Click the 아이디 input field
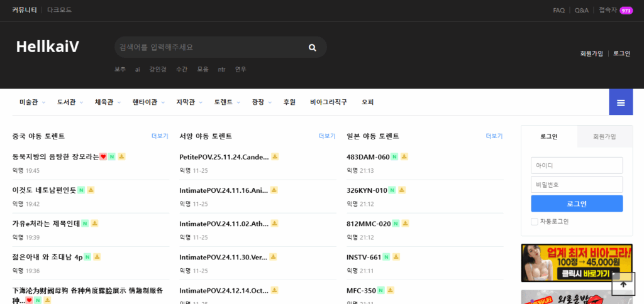644x304 pixels. [x=577, y=165]
